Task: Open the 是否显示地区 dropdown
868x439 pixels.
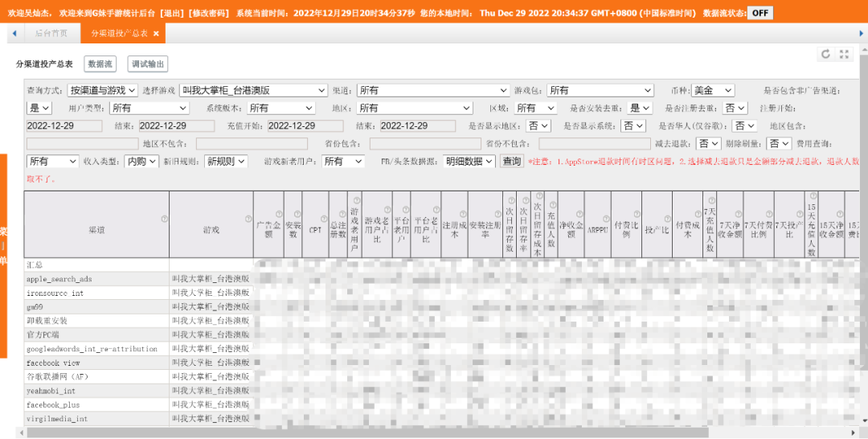Action: [538, 125]
